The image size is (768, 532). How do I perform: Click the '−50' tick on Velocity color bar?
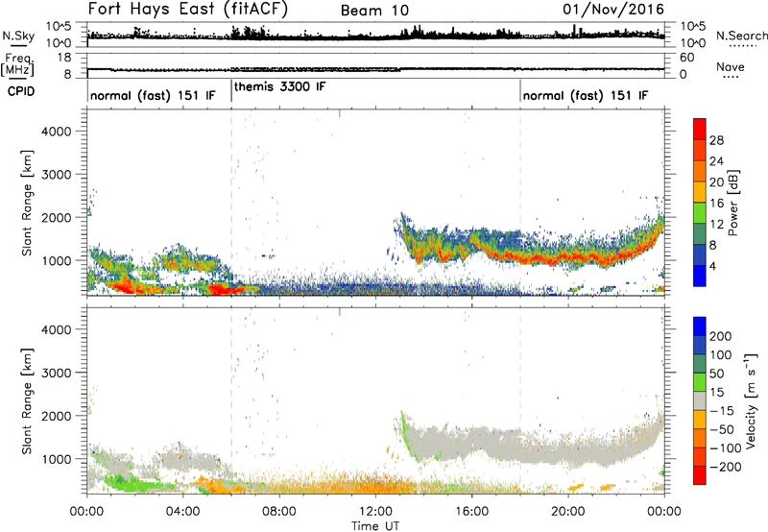pyautogui.click(x=722, y=429)
